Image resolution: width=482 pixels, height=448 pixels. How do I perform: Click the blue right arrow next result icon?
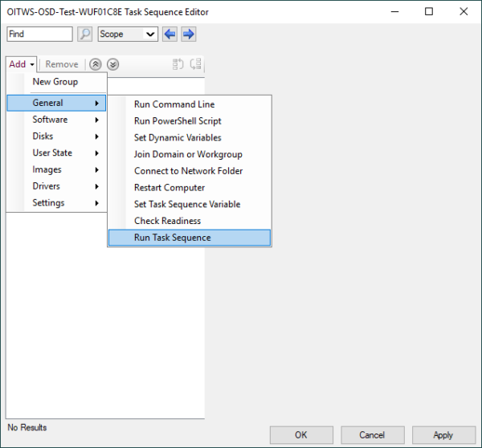189,34
